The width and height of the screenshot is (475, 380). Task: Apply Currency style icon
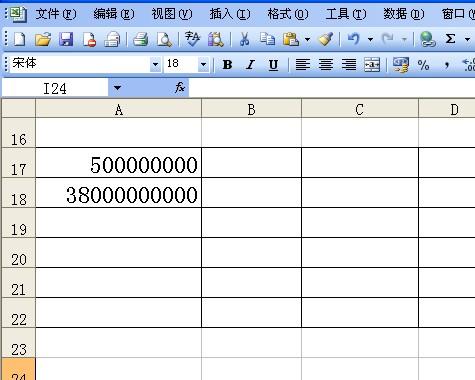401,64
